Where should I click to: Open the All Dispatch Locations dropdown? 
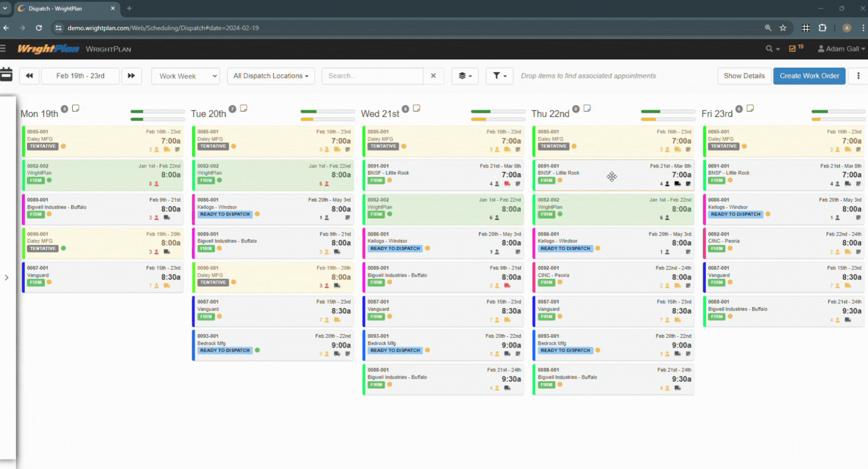(270, 76)
